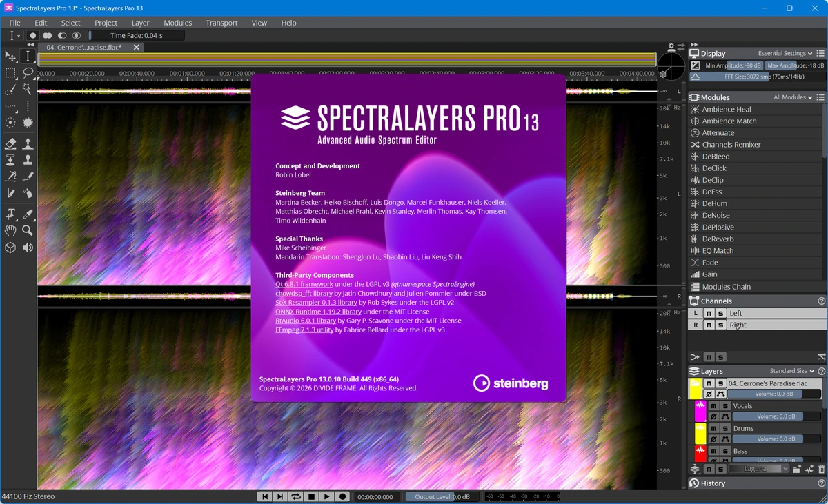The height and width of the screenshot is (504, 828).
Task: Close the 04. Cerrone'...radise.flac document tab
Action: coord(137,48)
